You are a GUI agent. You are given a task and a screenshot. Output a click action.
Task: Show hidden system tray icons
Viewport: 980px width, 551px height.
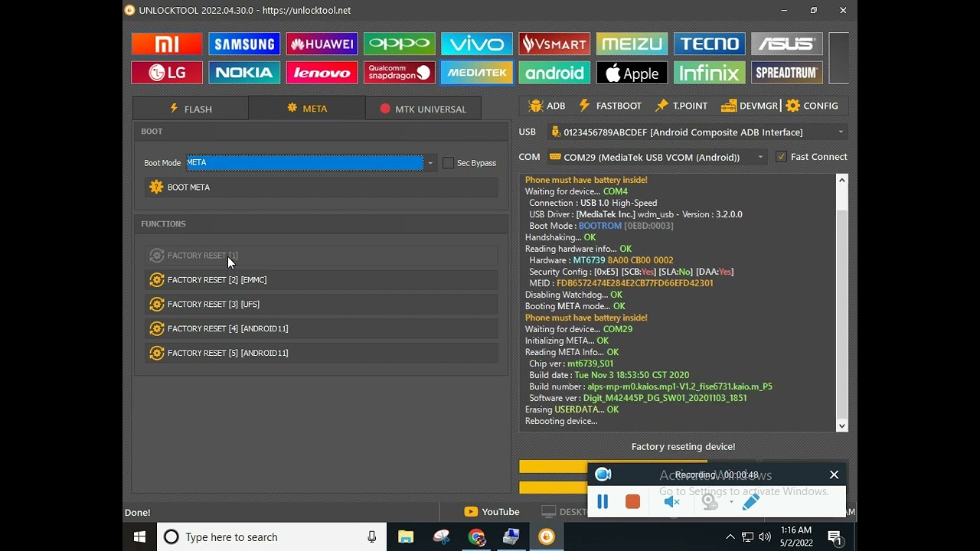730,537
